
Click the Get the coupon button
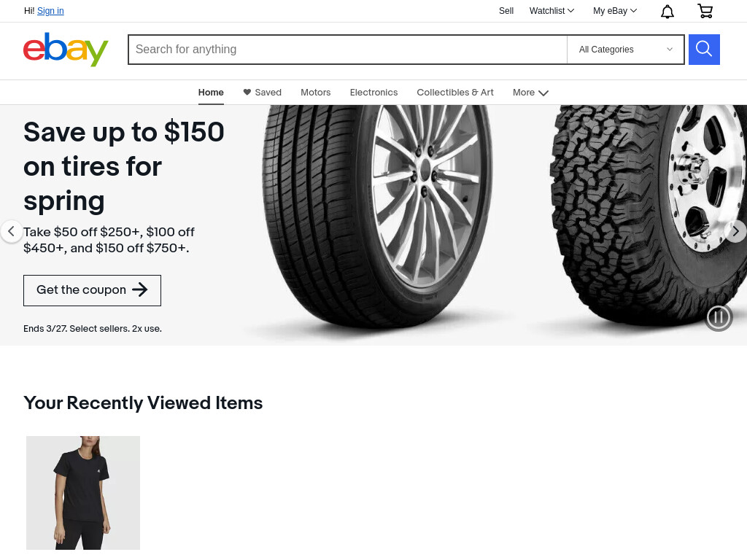click(93, 290)
